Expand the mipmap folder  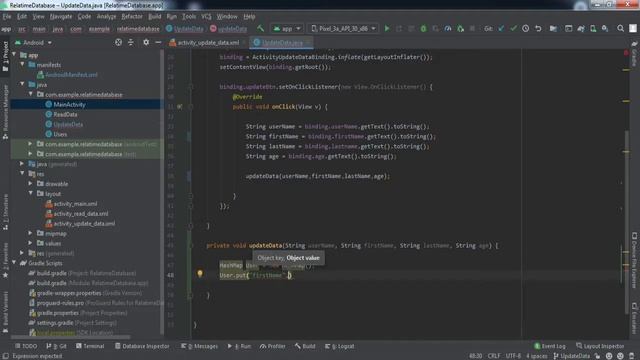[30, 233]
